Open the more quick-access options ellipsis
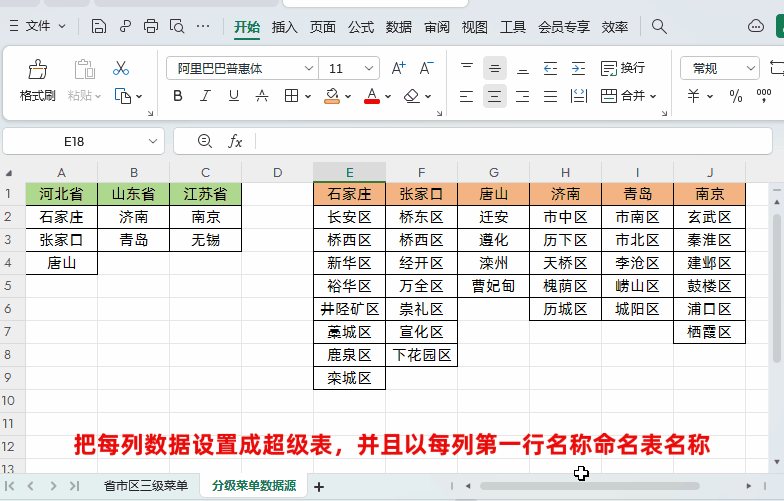 click(203, 26)
